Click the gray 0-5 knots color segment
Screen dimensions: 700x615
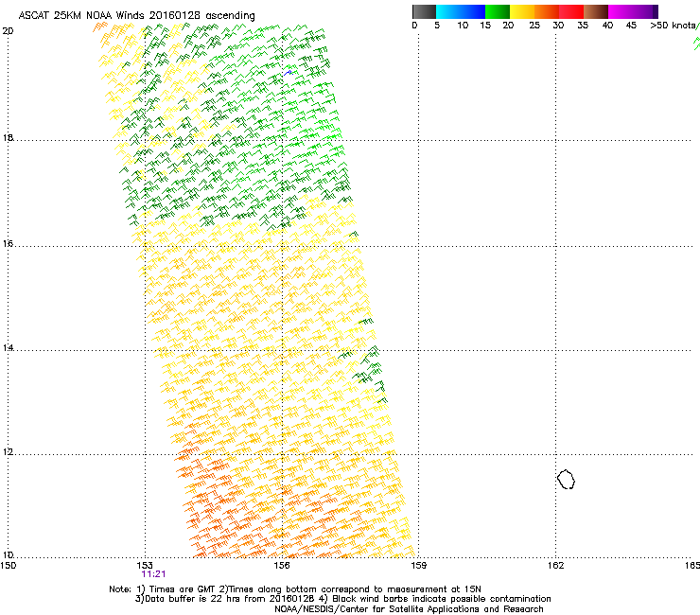(x=424, y=11)
